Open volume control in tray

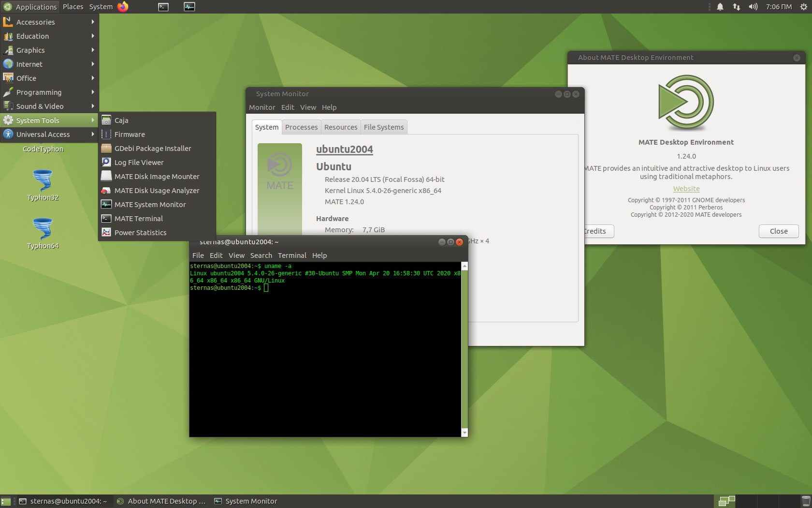coord(753,7)
